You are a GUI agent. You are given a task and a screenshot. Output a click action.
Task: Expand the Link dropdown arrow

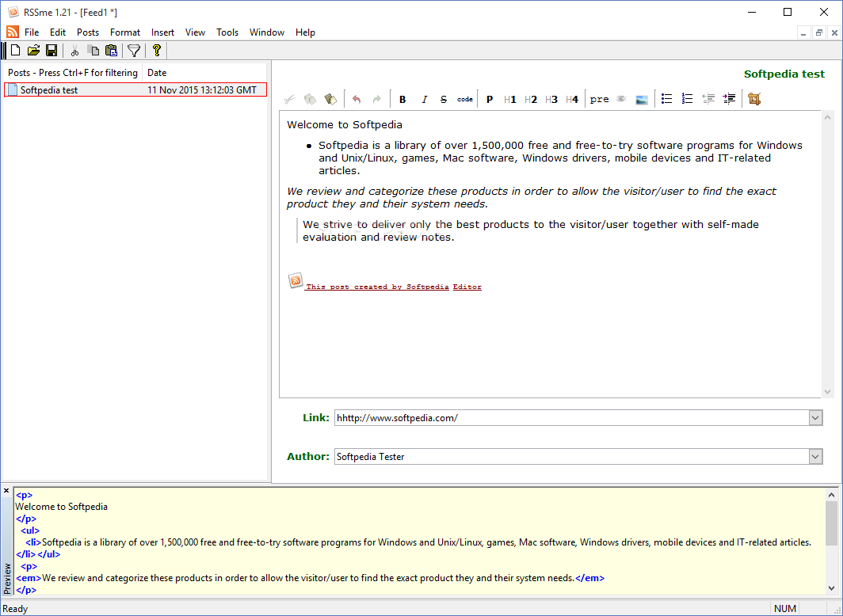click(815, 418)
